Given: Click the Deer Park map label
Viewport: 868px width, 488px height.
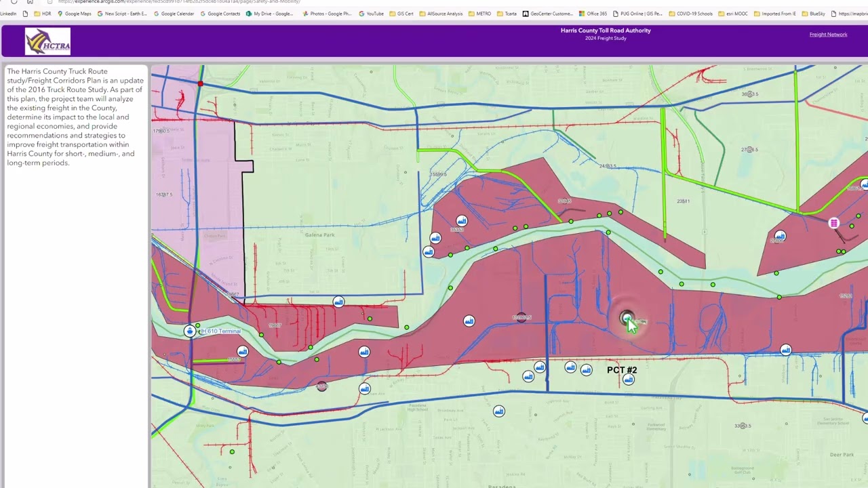Looking at the screenshot, I should point(842,455).
